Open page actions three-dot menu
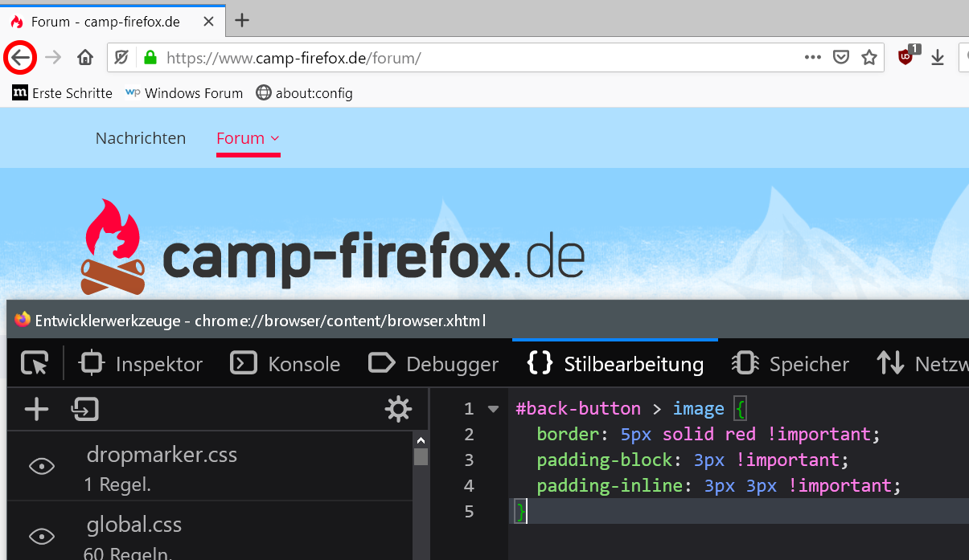This screenshot has width=969, height=560. coord(813,57)
